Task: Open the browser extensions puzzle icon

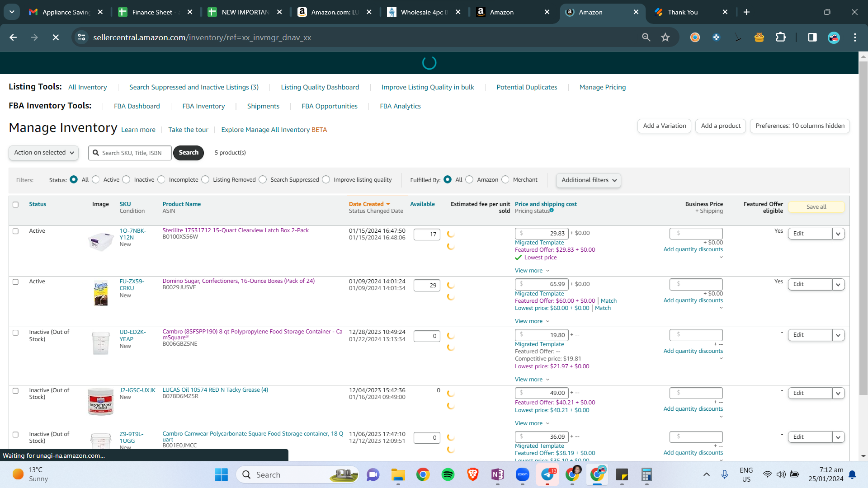Action: click(x=781, y=38)
